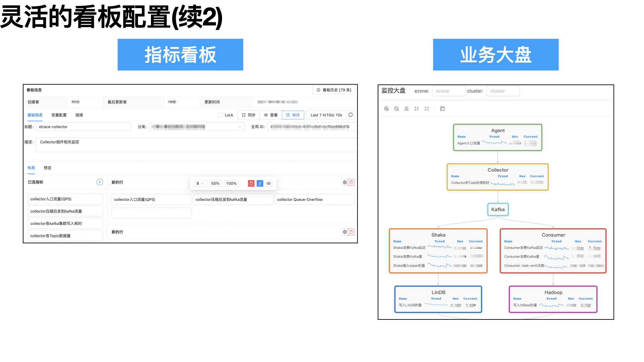The image size is (644, 362).
Task: Add metric with the plus circle icon
Action: tap(100, 182)
